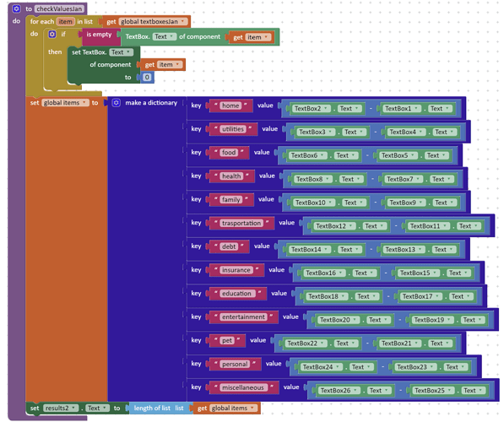This screenshot has height=422, width=504.
Task: Expand the global items setter dropdown
Action: coord(84,102)
